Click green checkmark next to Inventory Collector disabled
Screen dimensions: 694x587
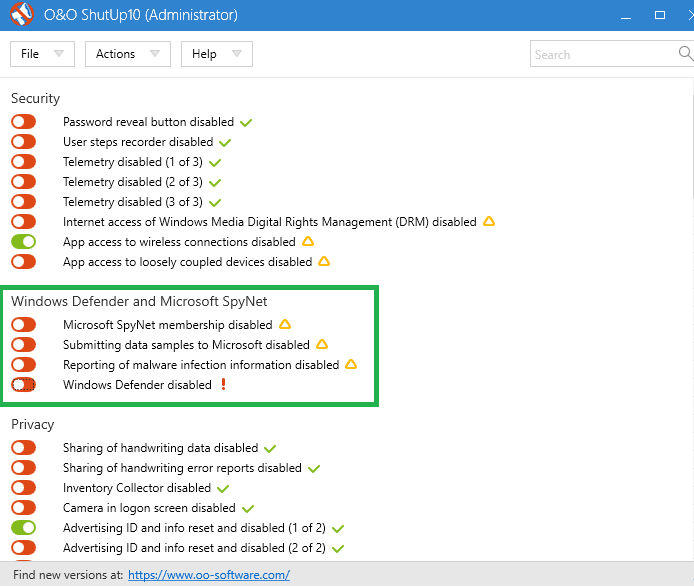click(x=223, y=489)
